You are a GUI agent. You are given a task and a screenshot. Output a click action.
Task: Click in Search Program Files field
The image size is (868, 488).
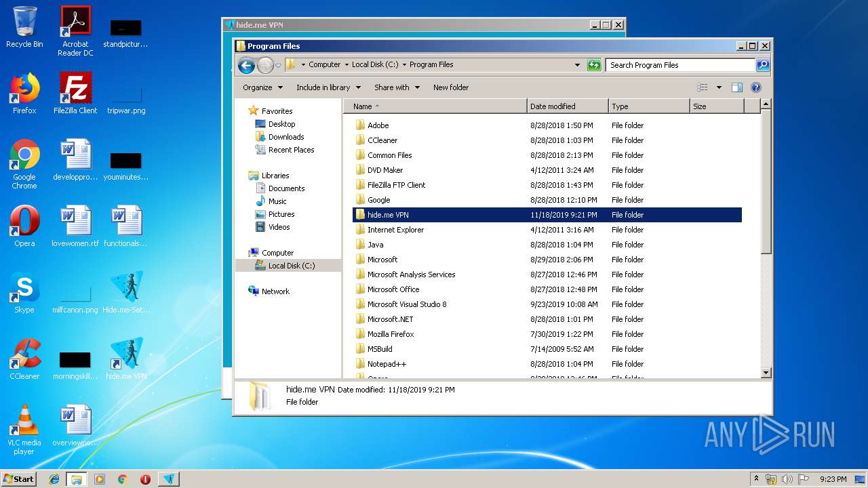tap(680, 65)
